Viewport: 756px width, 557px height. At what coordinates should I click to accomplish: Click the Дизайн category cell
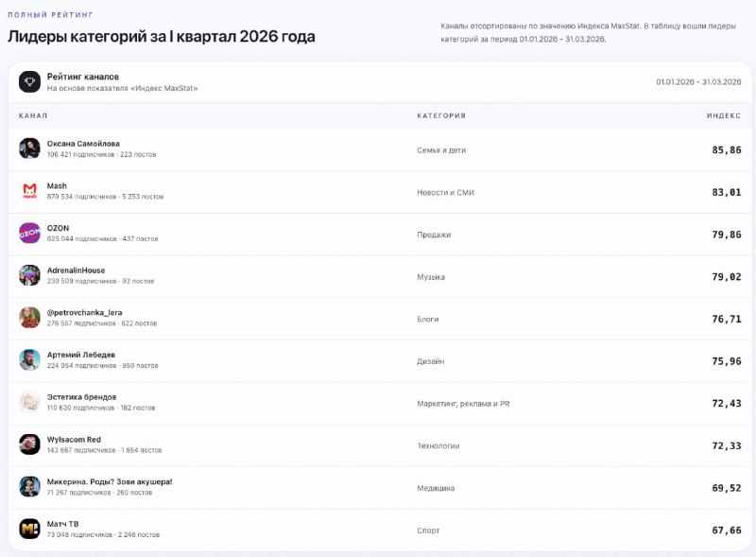tap(431, 361)
